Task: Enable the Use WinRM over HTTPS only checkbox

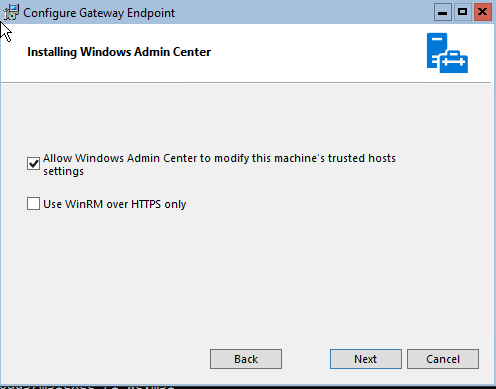Action: click(x=33, y=204)
